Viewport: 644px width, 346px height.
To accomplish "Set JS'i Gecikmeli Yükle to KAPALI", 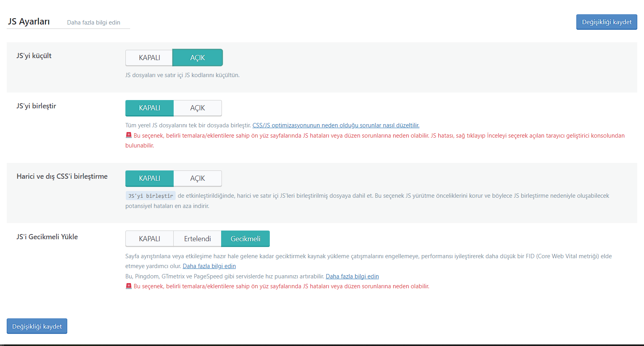I will (150, 239).
